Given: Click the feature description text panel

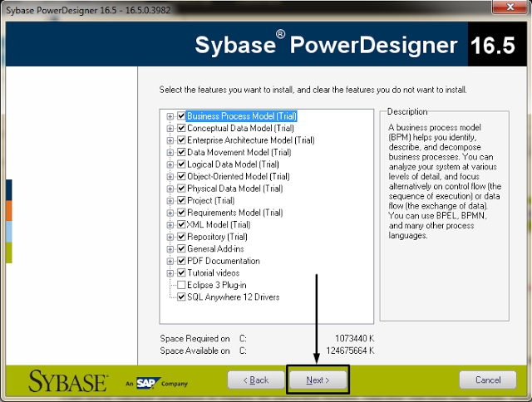Looking at the screenshot, I should pos(445,216).
